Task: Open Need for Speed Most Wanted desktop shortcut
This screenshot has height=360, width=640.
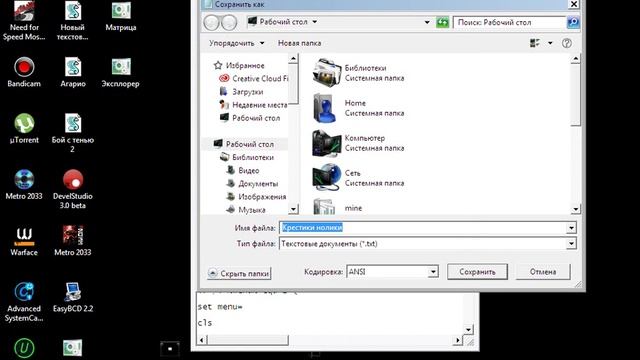Action: pyautogui.click(x=24, y=20)
